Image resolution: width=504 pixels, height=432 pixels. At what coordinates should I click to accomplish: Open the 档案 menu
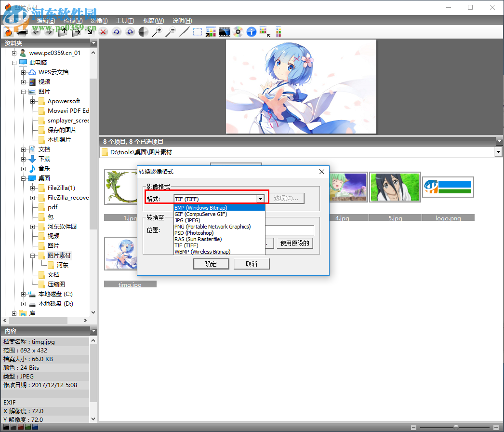pyautogui.click(x=18, y=21)
